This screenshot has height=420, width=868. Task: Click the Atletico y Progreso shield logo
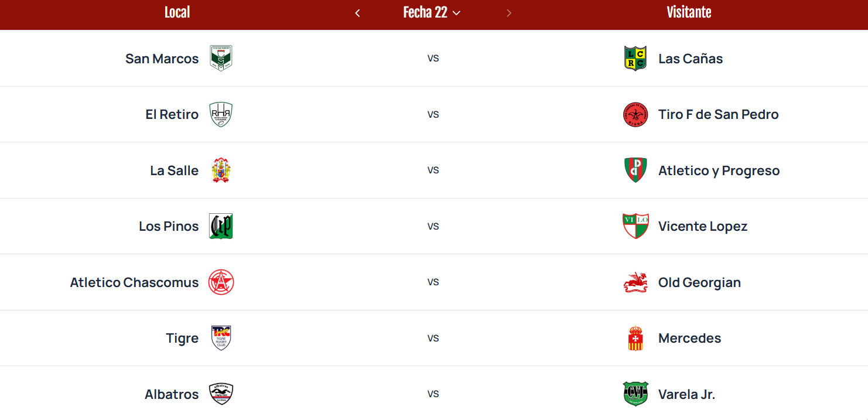pos(635,170)
